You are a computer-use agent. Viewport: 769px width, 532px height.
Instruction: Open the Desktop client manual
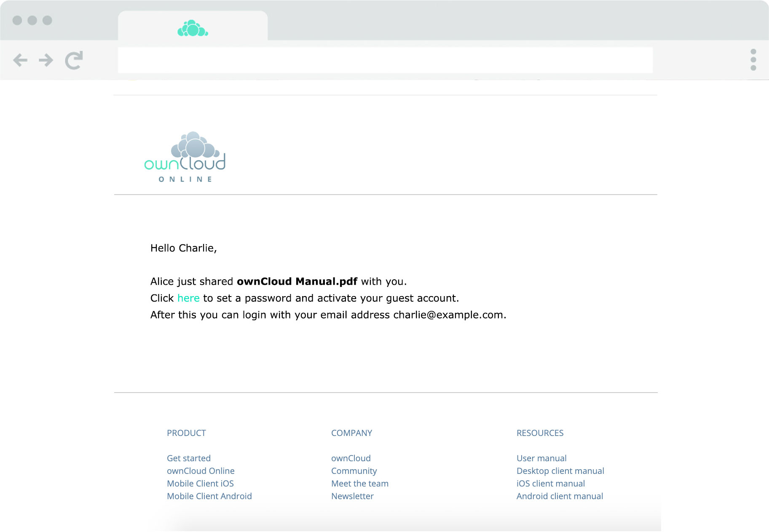[x=560, y=471]
